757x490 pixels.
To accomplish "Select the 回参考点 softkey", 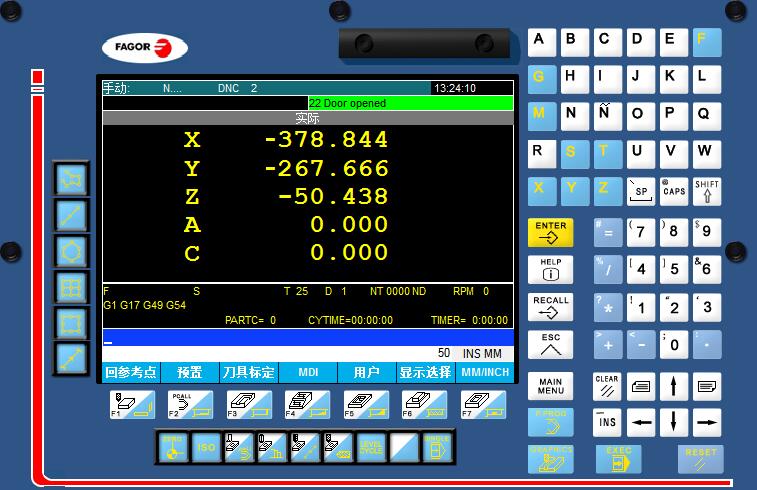I will [131, 373].
